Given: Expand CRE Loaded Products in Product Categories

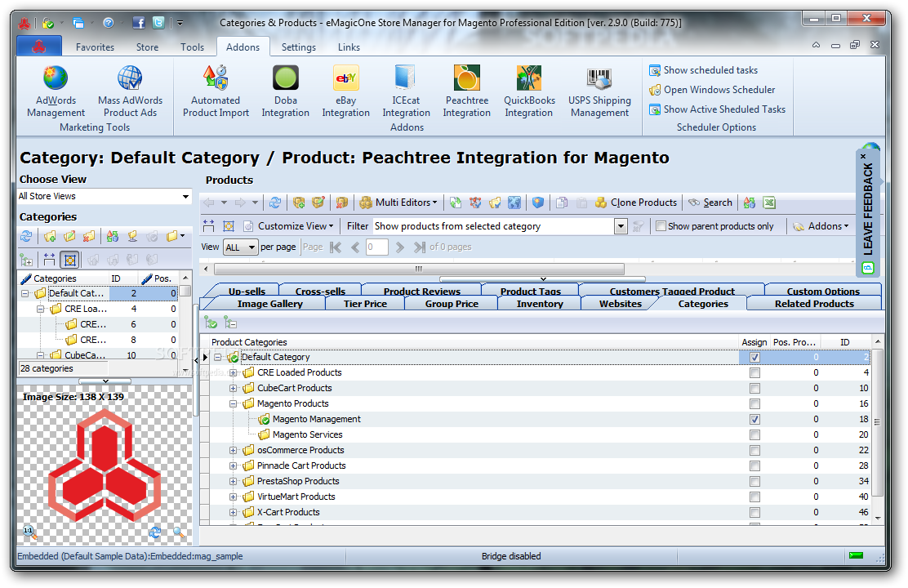Looking at the screenshot, I should tap(233, 373).
